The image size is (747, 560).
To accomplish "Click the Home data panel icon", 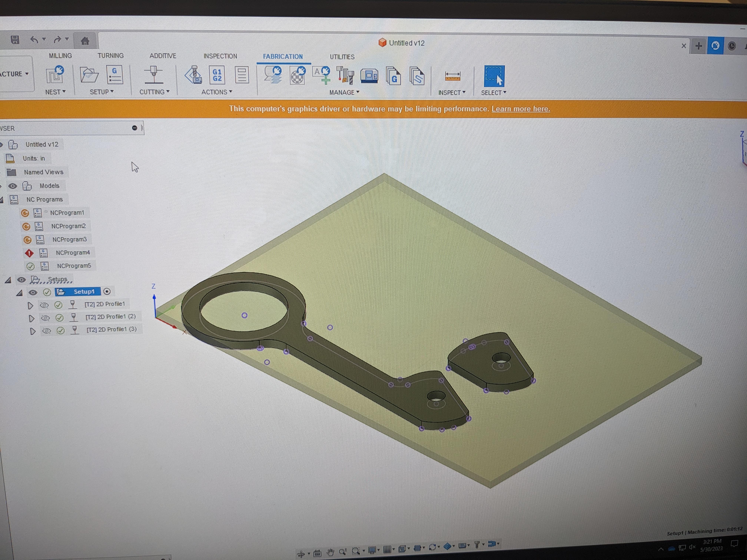I will (85, 41).
